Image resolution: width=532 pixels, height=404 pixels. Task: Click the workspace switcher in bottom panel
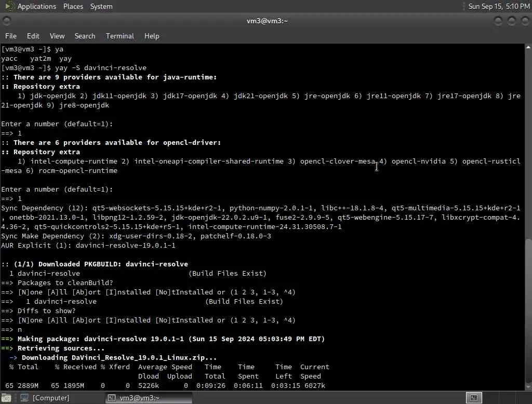(474, 398)
